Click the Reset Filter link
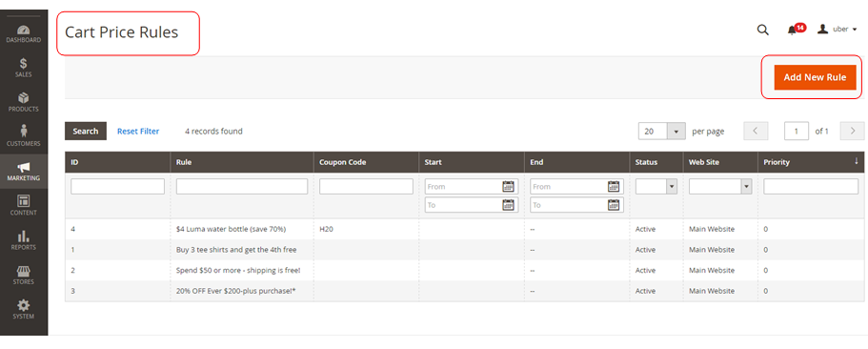The width and height of the screenshot is (868, 349). (138, 132)
